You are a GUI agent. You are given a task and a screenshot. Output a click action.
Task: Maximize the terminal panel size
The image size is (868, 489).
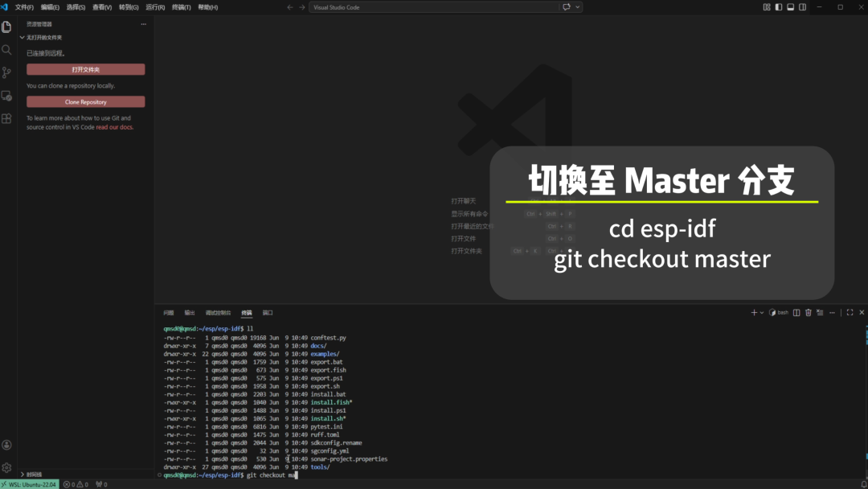click(x=850, y=312)
